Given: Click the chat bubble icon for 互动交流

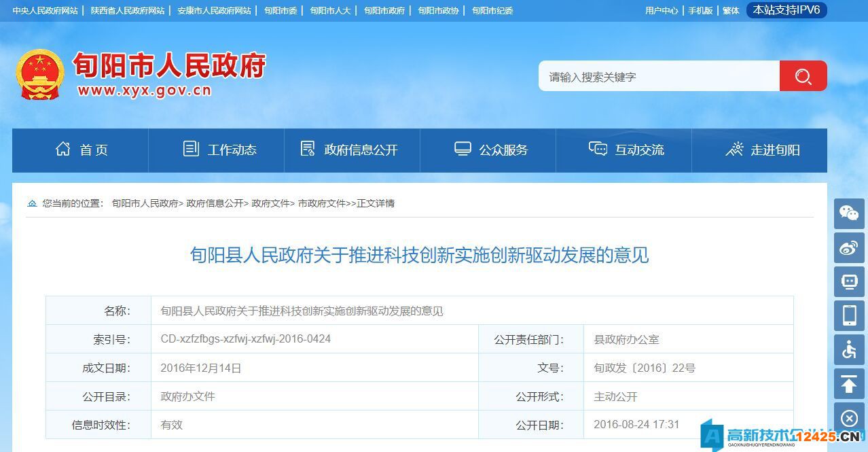Looking at the screenshot, I should tap(598, 149).
